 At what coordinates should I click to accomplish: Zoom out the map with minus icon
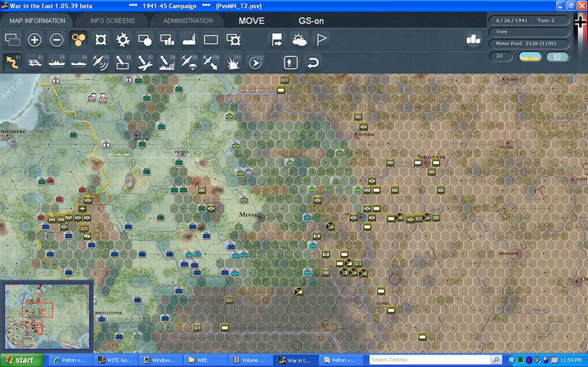coord(56,40)
